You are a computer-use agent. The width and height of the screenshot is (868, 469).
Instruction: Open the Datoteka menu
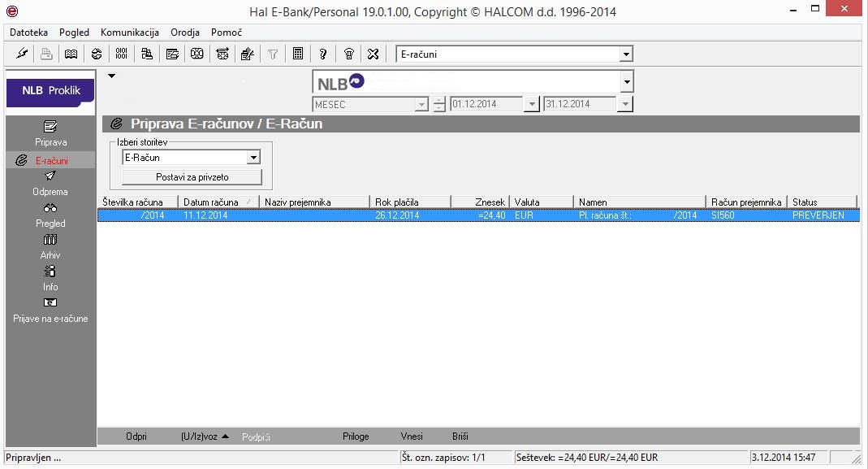pyautogui.click(x=28, y=33)
